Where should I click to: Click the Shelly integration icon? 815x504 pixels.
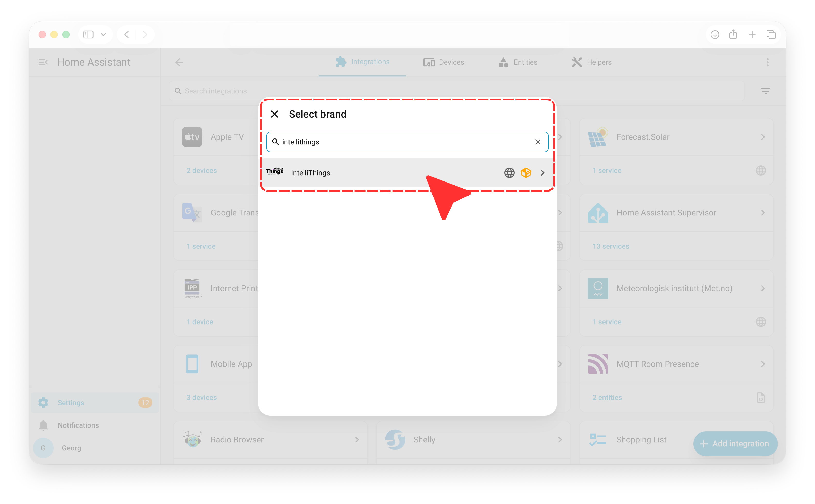click(395, 440)
